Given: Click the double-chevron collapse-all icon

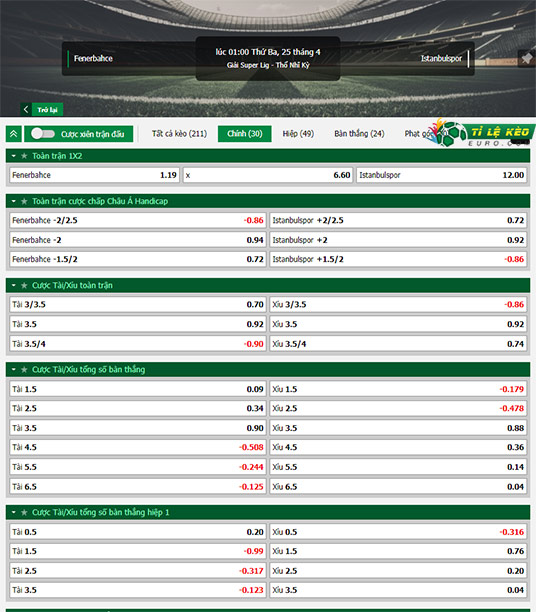Looking at the screenshot, I should [14, 134].
